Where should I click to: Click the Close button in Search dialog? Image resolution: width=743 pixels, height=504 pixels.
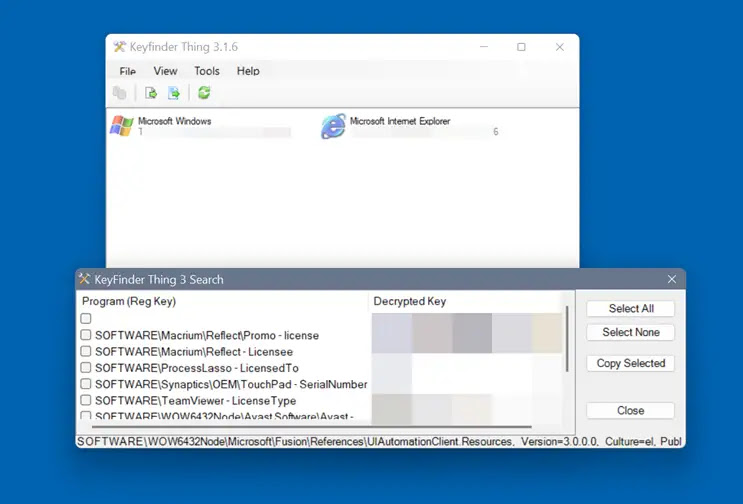[x=631, y=411]
